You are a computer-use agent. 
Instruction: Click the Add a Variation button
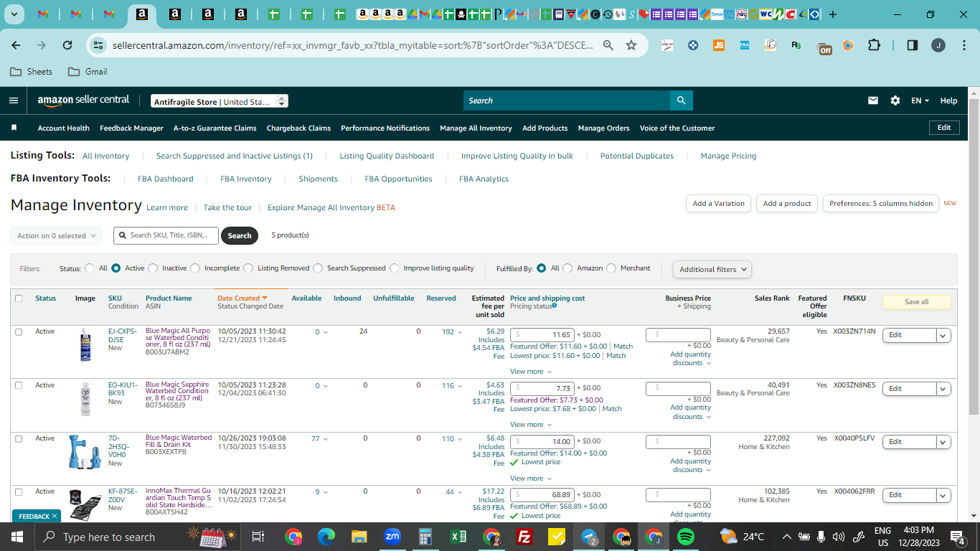point(719,203)
